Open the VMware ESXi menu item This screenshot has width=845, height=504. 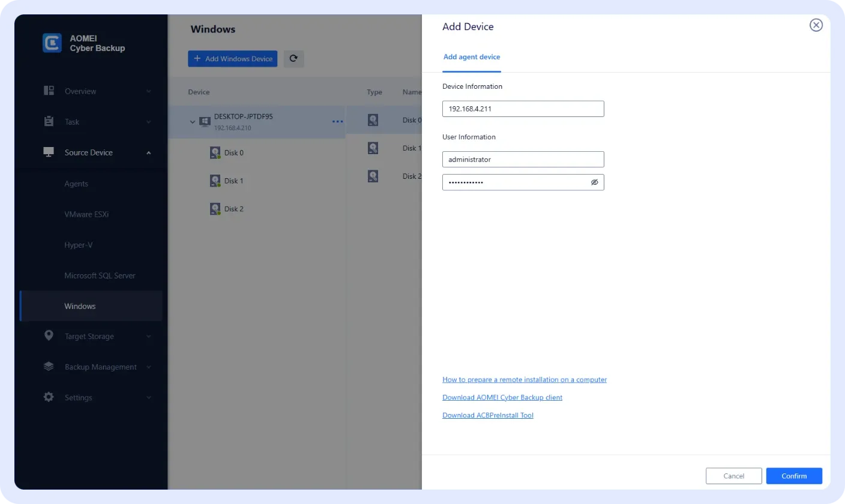pos(86,214)
